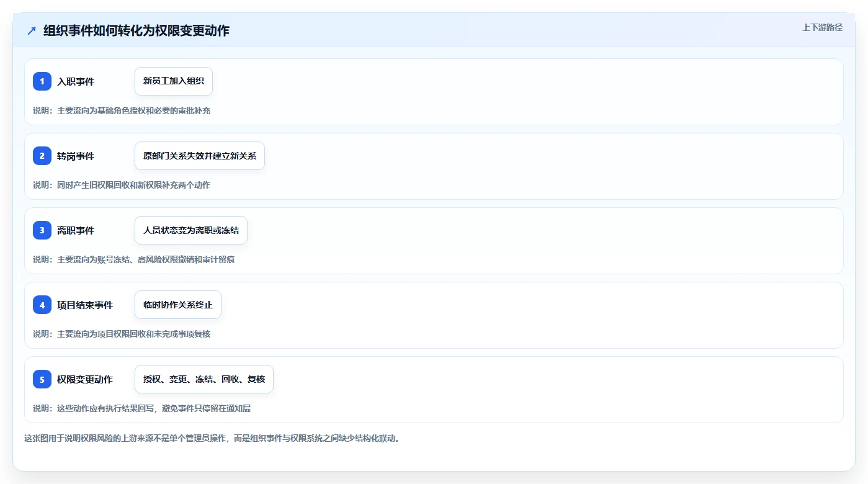The image size is (868, 484).
Task: Click the 项目结束事件 label
Action: tap(85, 305)
